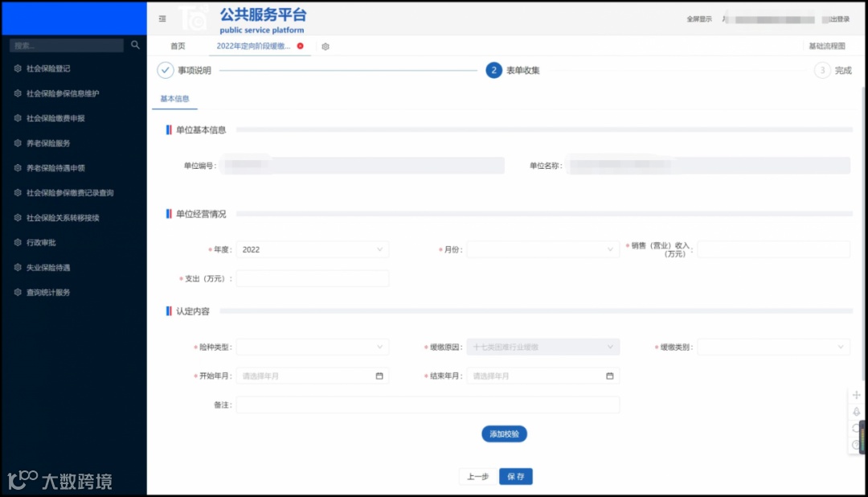Open the 年度 dropdown showing 2022
Viewport: 868px width, 497px height.
(312, 250)
